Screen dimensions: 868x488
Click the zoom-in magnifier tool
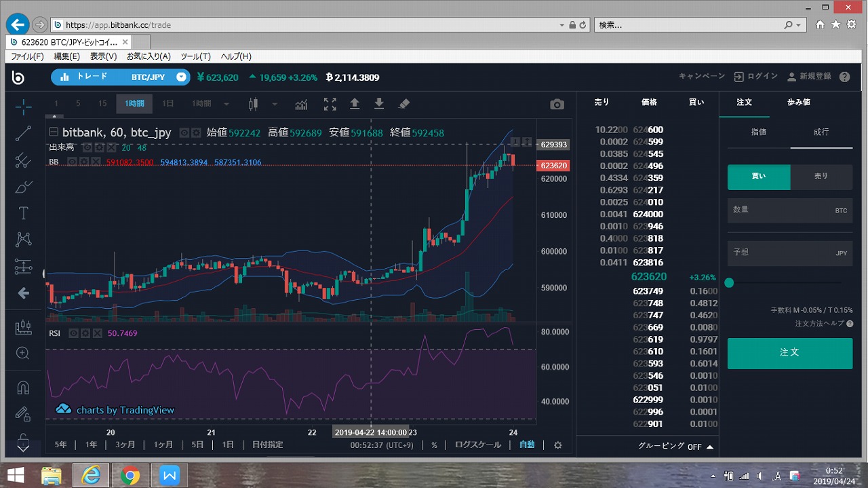tap(23, 353)
